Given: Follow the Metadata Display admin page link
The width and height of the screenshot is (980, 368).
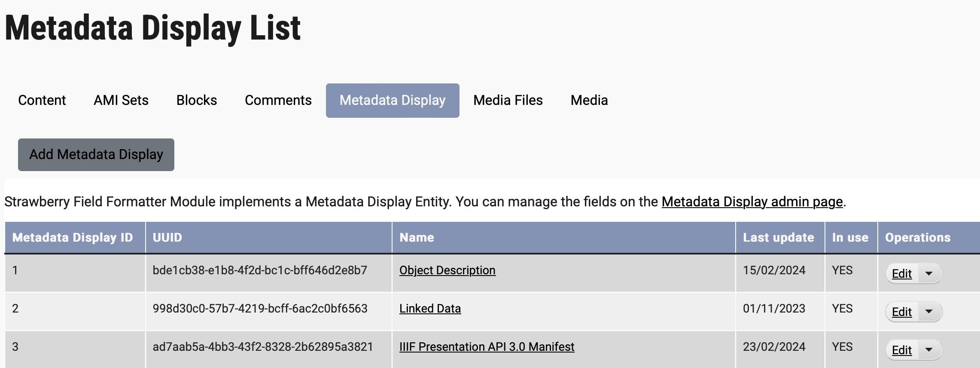Looking at the screenshot, I should click(x=752, y=202).
